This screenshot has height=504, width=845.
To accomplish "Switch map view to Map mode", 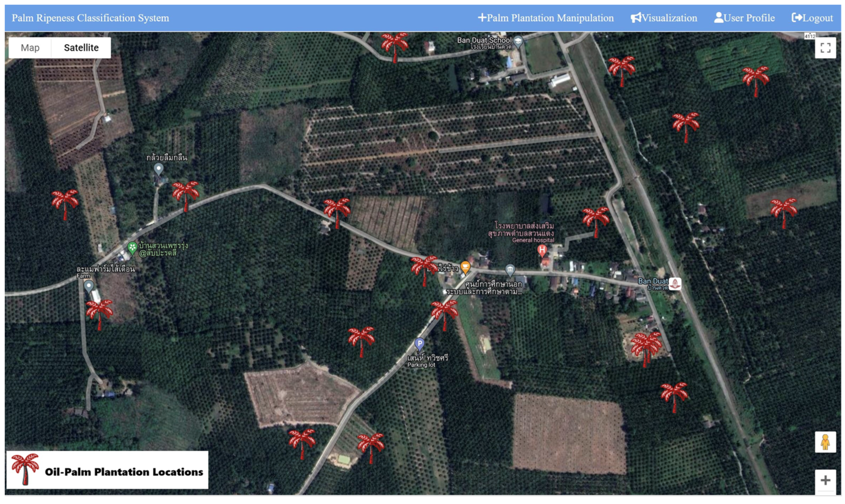I will tap(30, 48).
